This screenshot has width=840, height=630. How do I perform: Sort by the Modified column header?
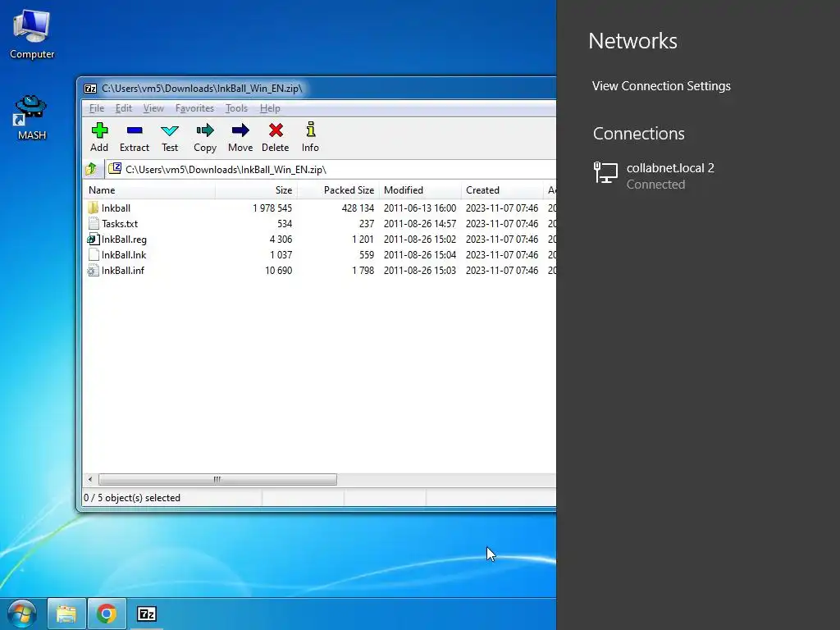(x=420, y=190)
